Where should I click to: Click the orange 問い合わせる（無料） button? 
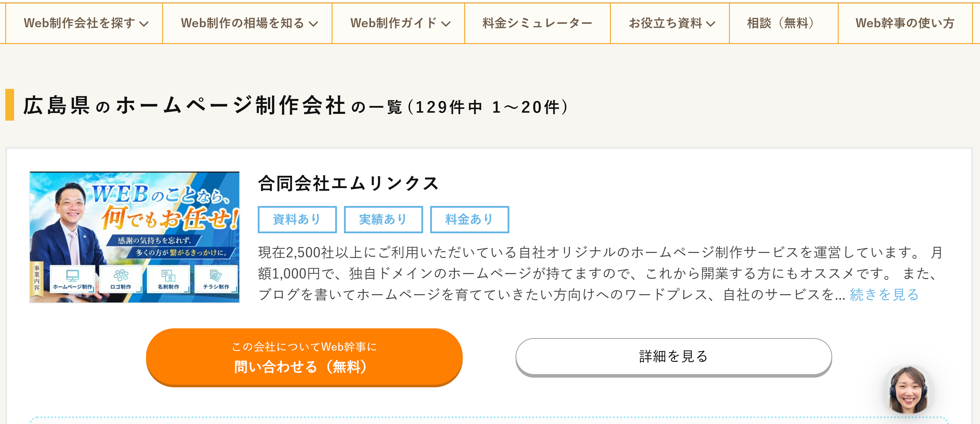tap(304, 357)
